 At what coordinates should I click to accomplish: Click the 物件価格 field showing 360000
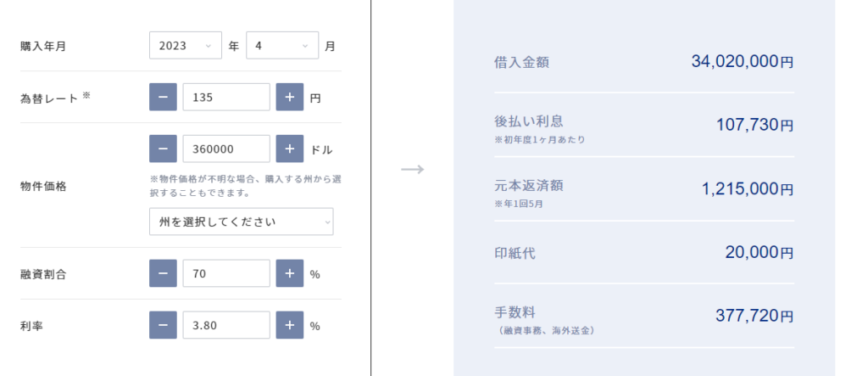click(225, 149)
